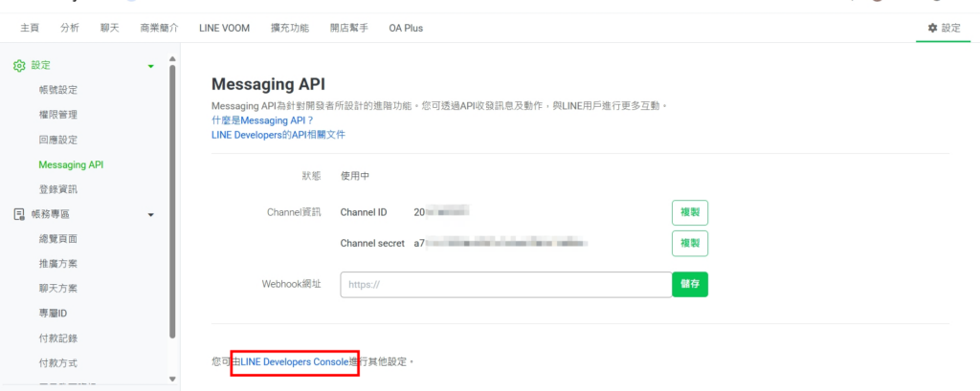Copy the Channel ID with 複製 button
The image size is (980, 391).
coord(690,213)
